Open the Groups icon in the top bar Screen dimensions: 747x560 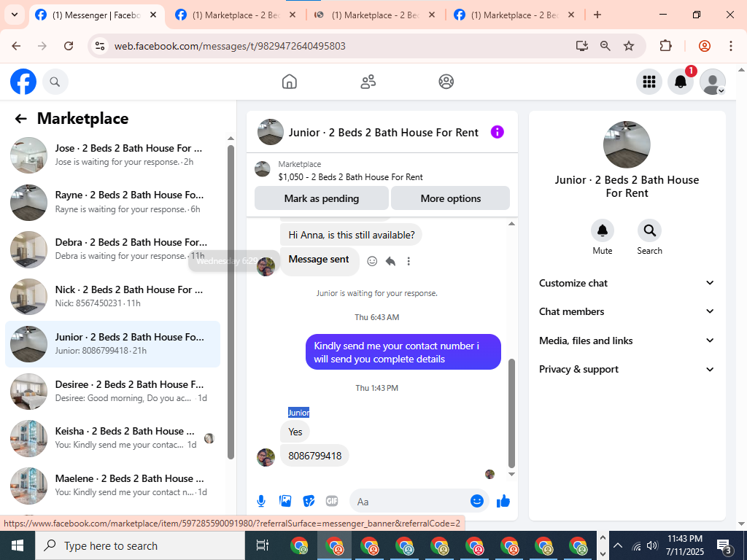coord(446,82)
